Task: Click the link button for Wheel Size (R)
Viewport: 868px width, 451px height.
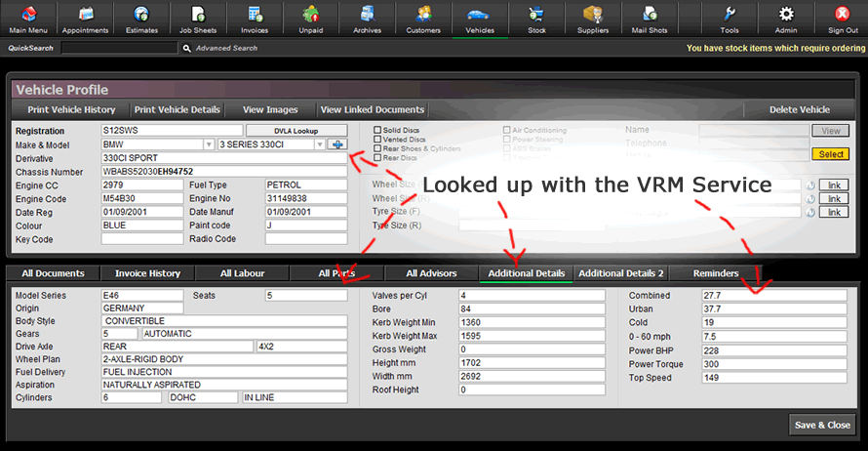Action: point(834,199)
